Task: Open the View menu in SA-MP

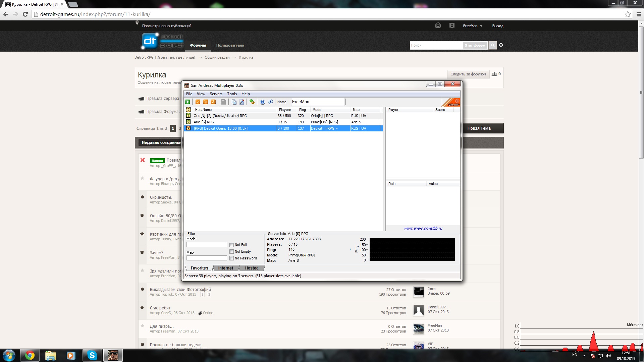Action: 201,94
